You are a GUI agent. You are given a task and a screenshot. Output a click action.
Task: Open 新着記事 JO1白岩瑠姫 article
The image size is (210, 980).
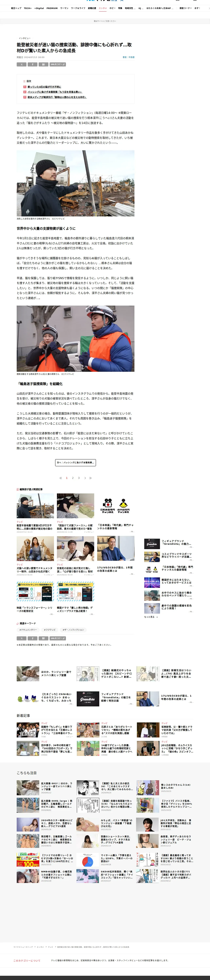165,748
